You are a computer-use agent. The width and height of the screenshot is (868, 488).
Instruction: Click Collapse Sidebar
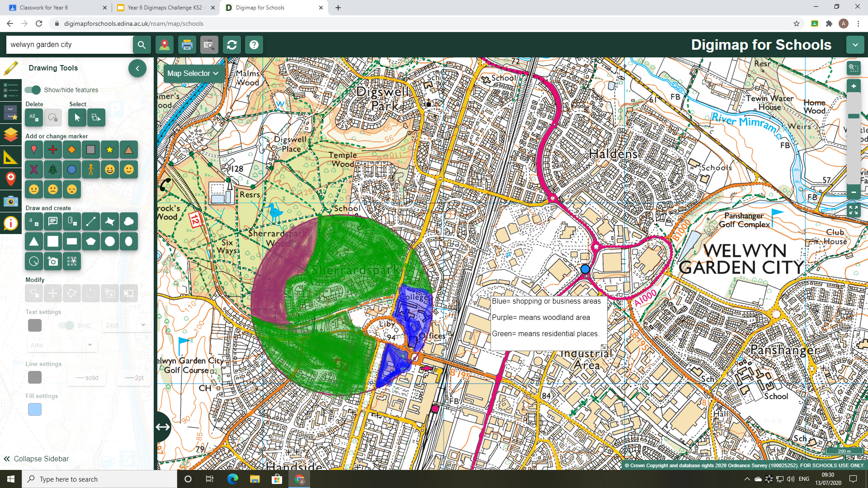(x=36, y=459)
